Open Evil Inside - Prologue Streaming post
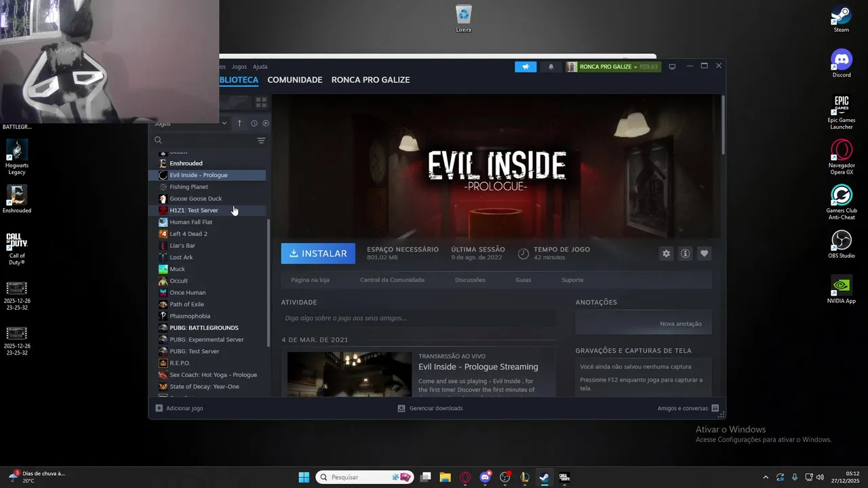 tap(478, 367)
